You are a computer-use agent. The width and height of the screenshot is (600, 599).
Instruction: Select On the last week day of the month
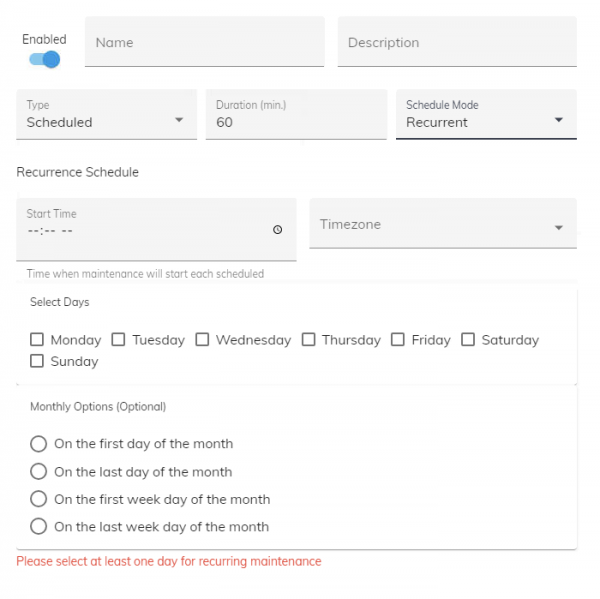pyautogui.click(x=39, y=526)
